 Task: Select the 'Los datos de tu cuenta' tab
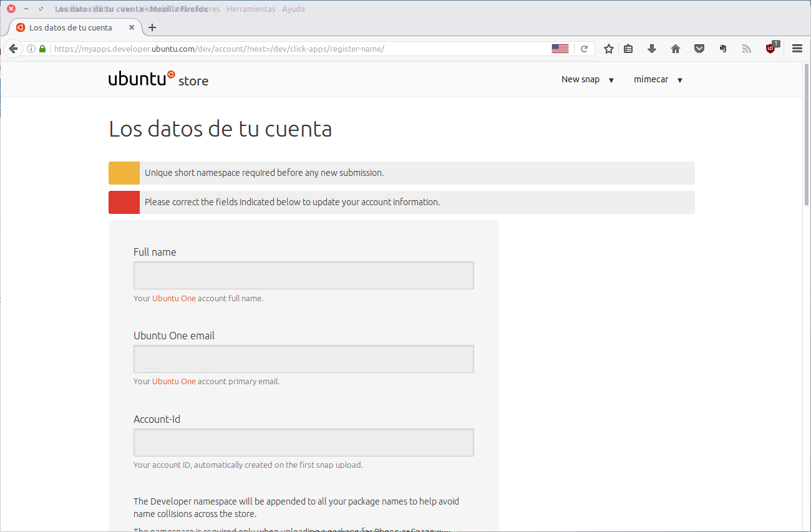[75, 27]
